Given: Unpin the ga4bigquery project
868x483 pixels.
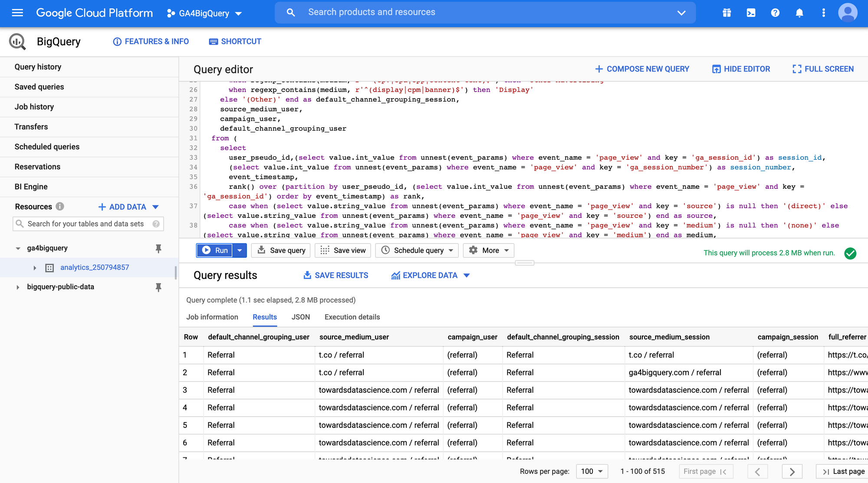Looking at the screenshot, I should pos(158,248).
